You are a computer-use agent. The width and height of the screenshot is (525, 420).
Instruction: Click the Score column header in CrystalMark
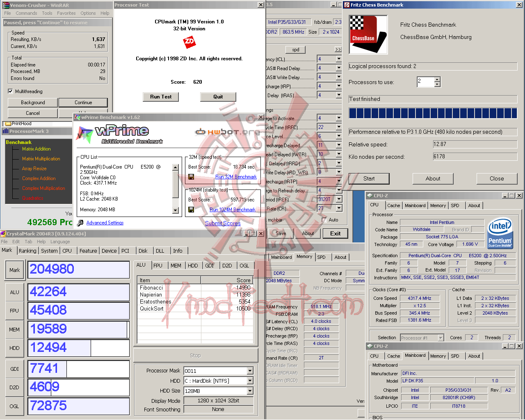[x=227, y=280]
